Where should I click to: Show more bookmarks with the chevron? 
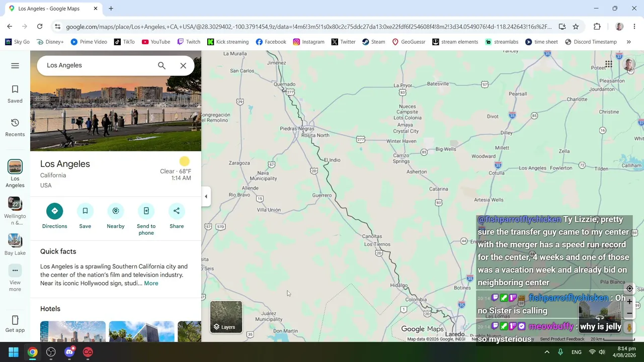point(628,42)
